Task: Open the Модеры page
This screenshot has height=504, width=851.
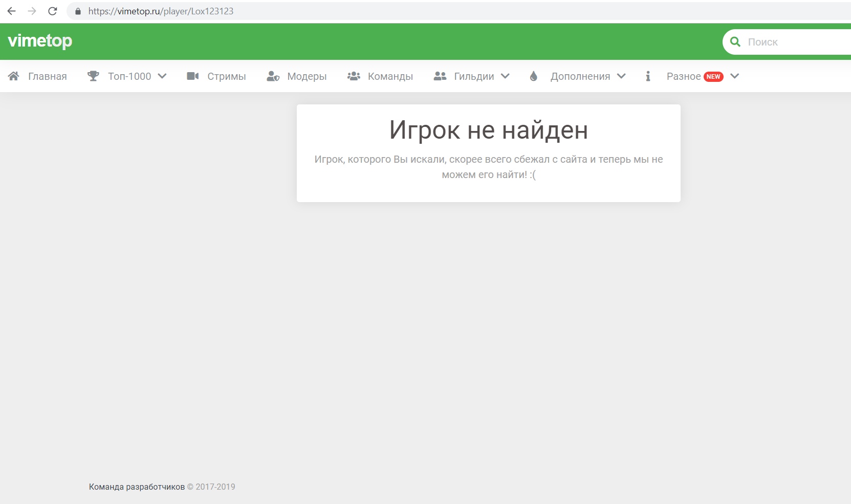Action: 307,76
